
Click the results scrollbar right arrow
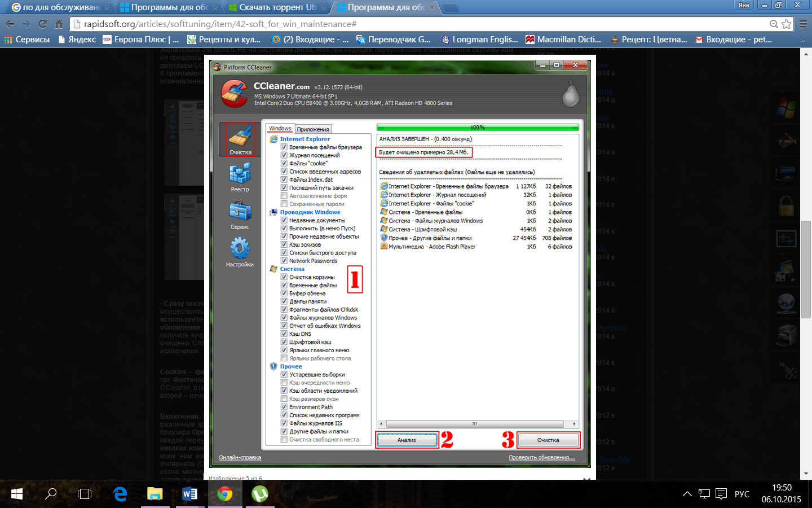(574, 424)
